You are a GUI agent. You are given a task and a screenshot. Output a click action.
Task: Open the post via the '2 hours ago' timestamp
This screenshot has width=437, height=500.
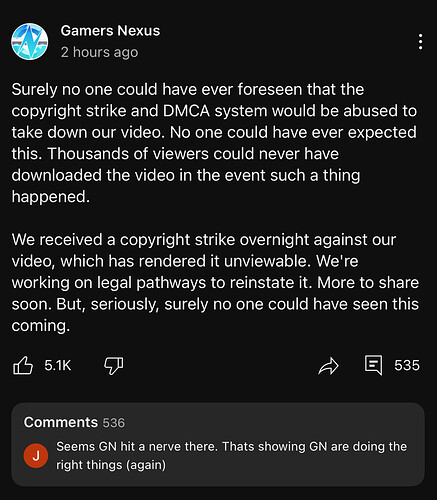99,52
